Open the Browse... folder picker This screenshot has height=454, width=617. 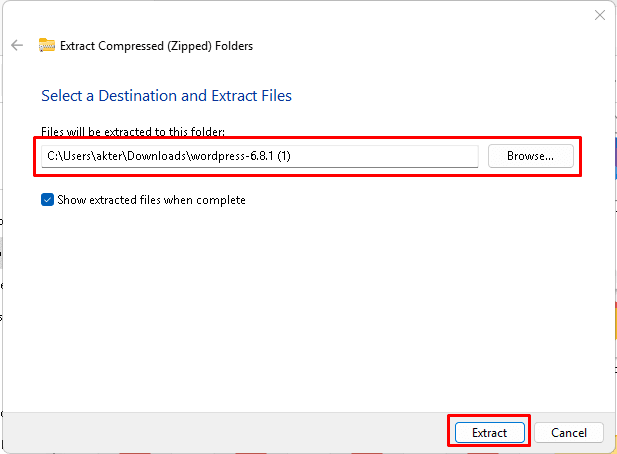530,156
